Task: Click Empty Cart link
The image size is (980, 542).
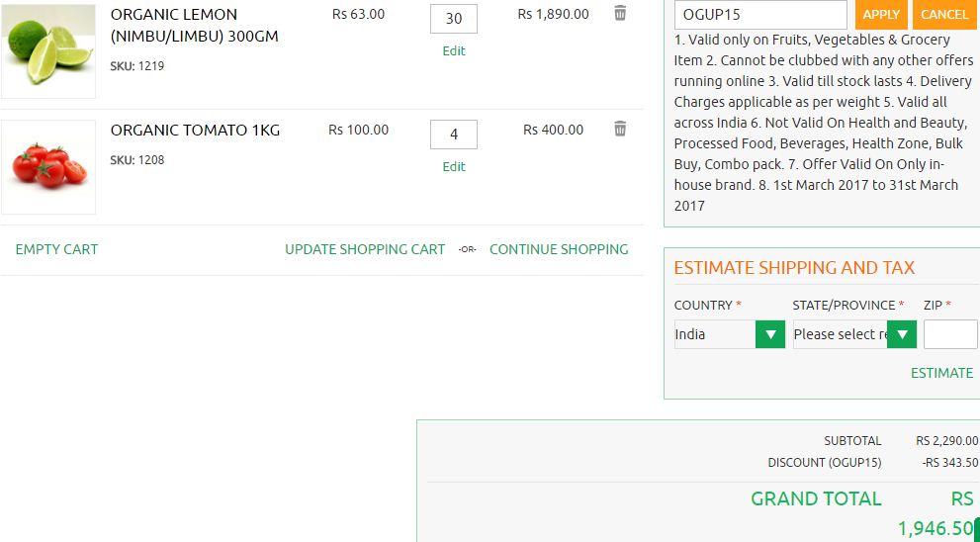Action: (x=56, y=249)
